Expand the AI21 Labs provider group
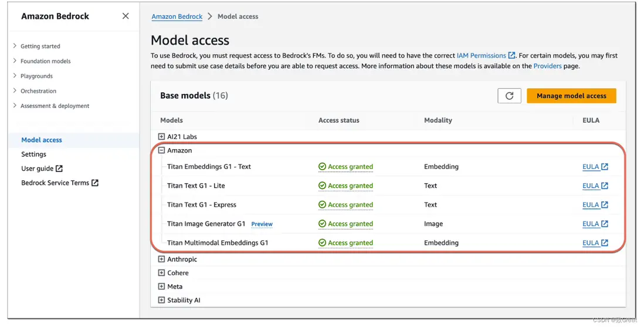The height and width of the screenshot is (327, 644). click(161, 137)
